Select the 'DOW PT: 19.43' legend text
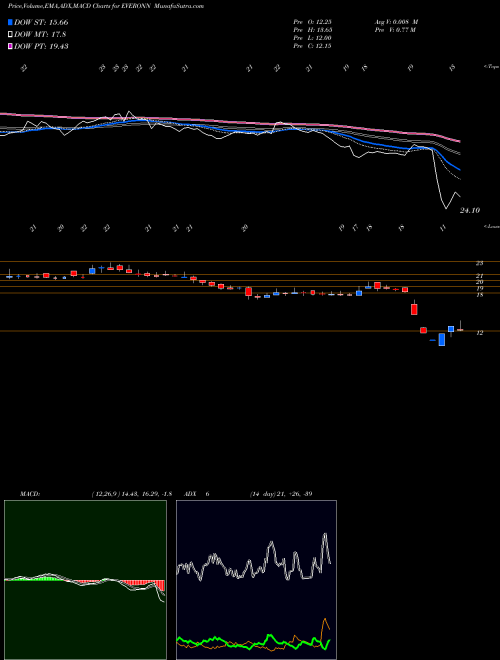Image resolution: width=500 pixels, height=660 pixels. point(41,46)
